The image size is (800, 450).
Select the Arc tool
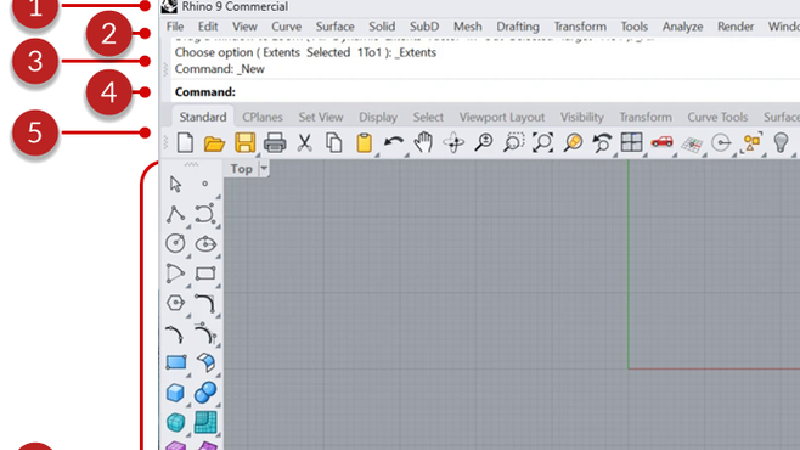176,273
